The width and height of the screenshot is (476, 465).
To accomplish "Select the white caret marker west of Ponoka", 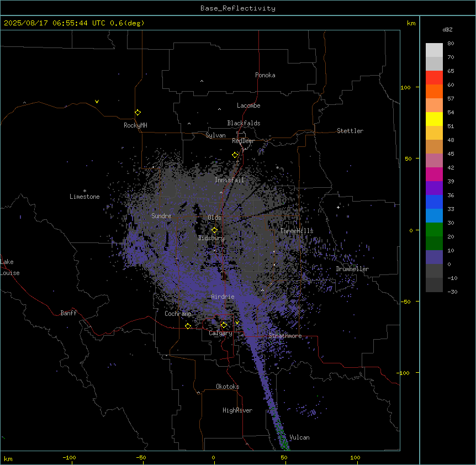I will pos(202,81).
